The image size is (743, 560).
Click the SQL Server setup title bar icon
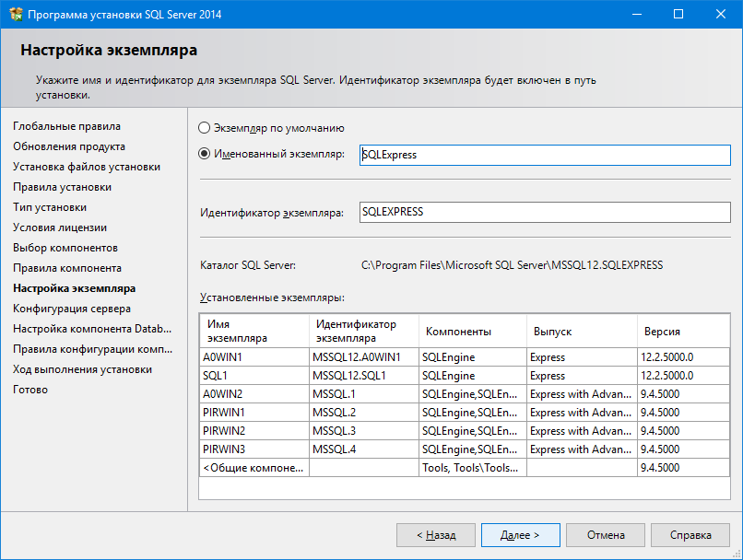pyautogui.click(x=16, y=14)
